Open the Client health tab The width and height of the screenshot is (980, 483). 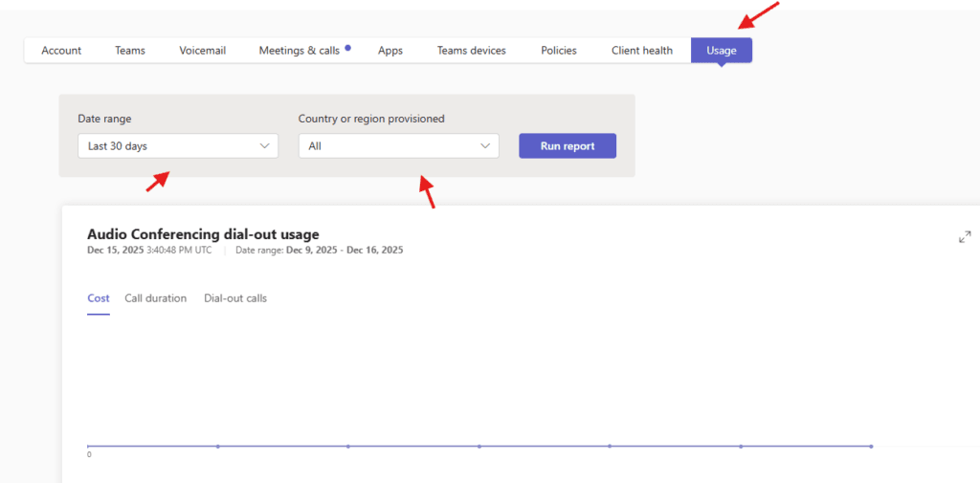[x=642, y=51]
